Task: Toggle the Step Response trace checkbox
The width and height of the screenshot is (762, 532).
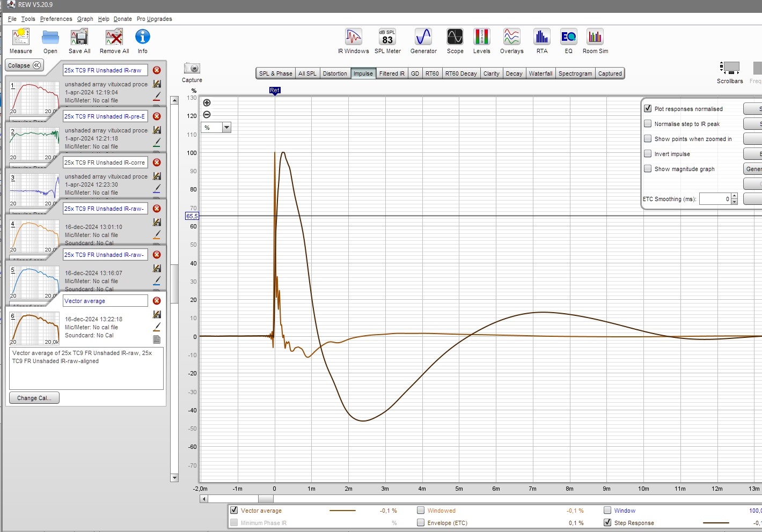Action: click(607, 522)
